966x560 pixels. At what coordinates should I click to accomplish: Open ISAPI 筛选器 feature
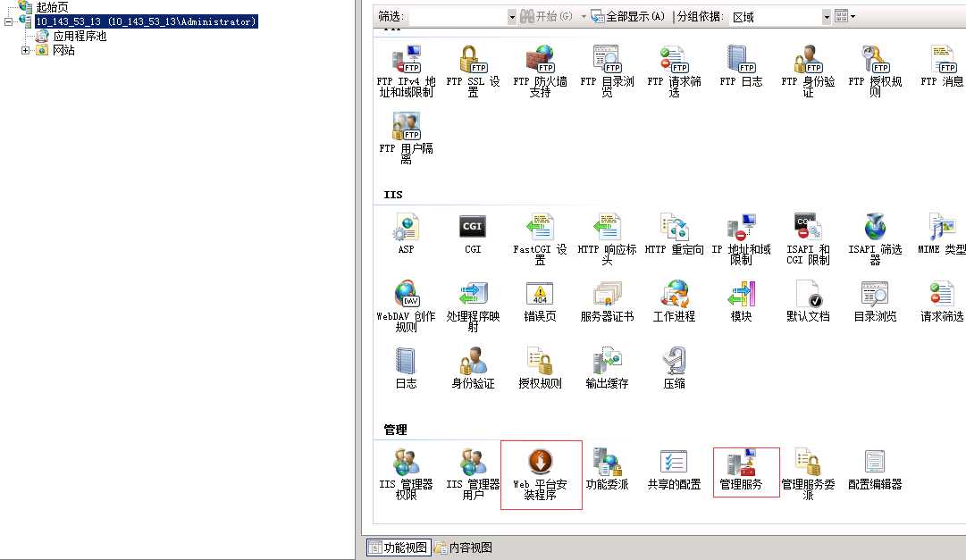875,239
